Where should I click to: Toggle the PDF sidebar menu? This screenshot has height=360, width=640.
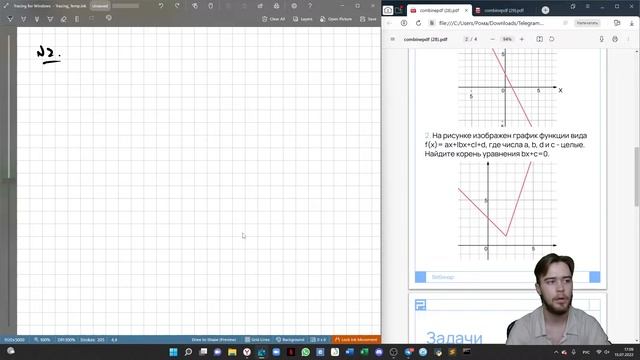(393, 39)
